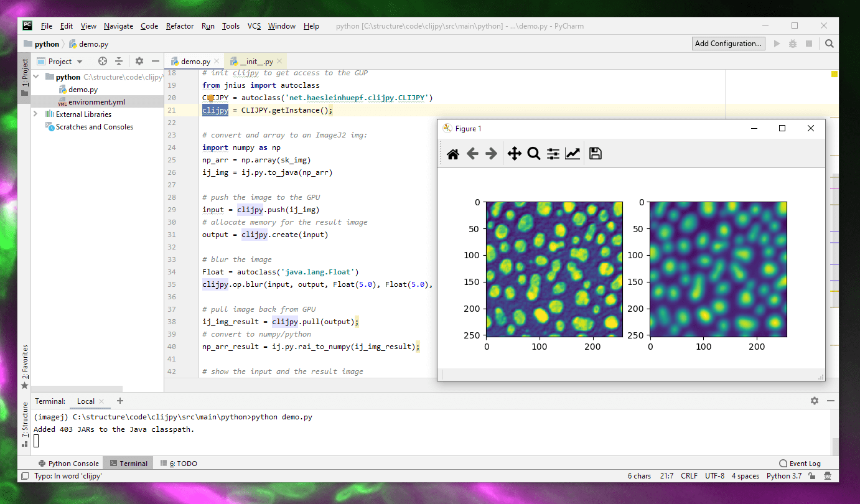Save the figure with the floppy disk icon
This screenshot has width=860, height=504.
[x=596, y=154]
